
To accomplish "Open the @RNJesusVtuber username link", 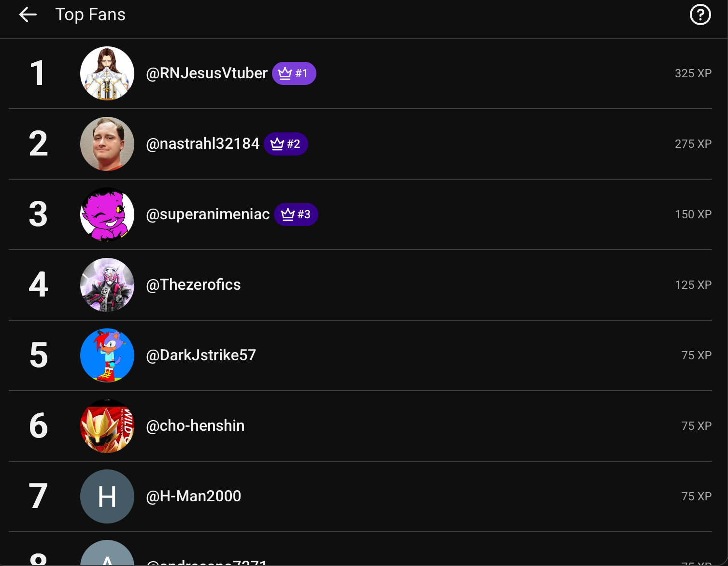I will click(x=207, y=73).
